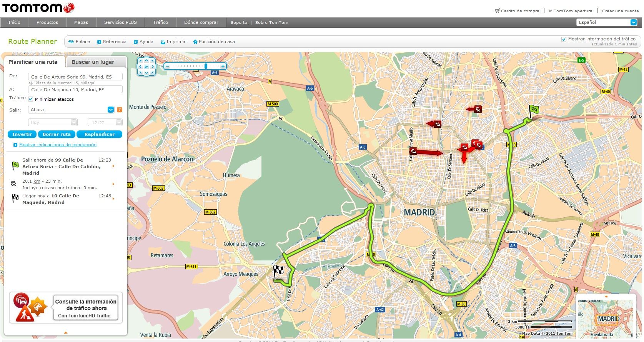Image resolution: width=644 pixels, height=342 pixels.
Task: Click the zoom out minus button
Action: [167, 66]
